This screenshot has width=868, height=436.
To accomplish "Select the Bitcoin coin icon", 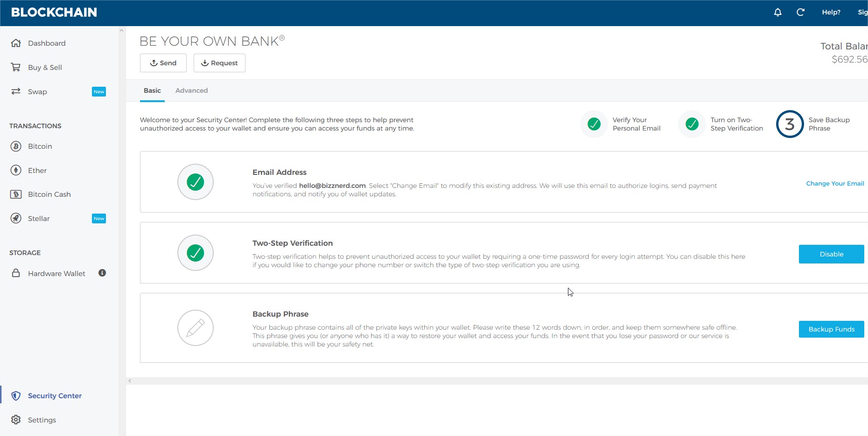I will tap(16, 146).
